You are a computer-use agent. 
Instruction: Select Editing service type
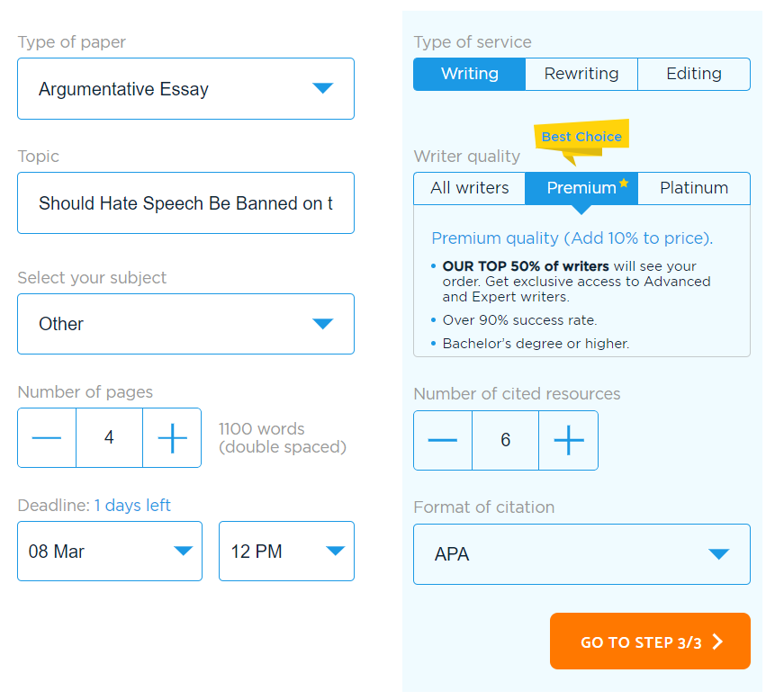694,74
